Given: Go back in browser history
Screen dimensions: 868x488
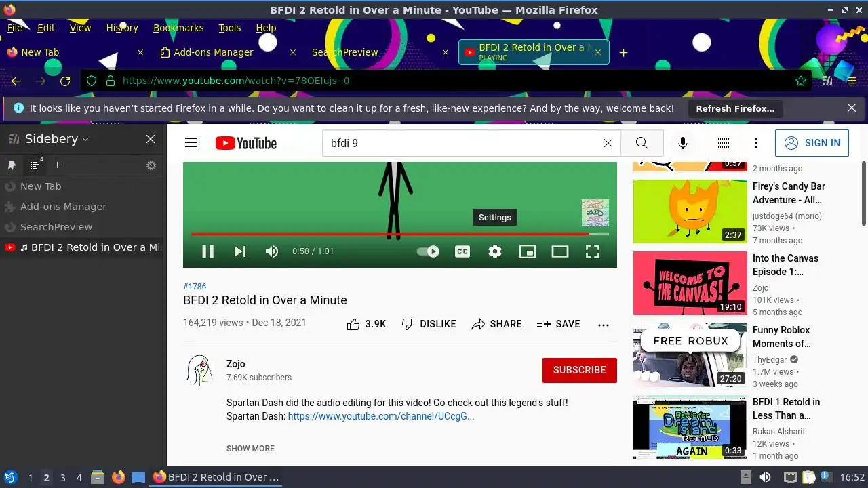Looking at the screenshot, I should (x=16, y=81).
